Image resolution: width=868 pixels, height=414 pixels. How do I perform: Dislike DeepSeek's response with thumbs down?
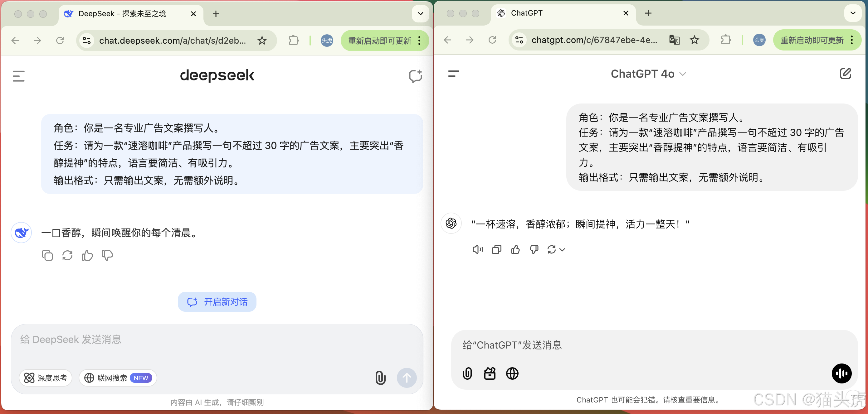tap(107, 255)
